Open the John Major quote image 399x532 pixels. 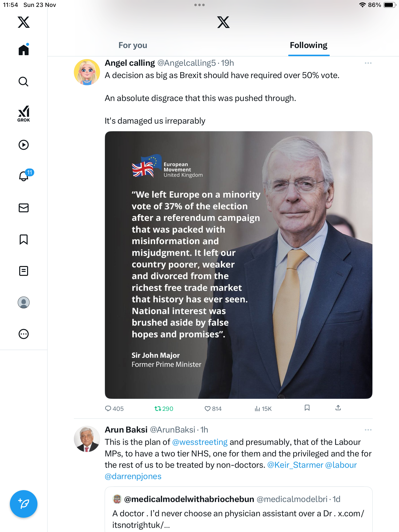pos(239,265)
